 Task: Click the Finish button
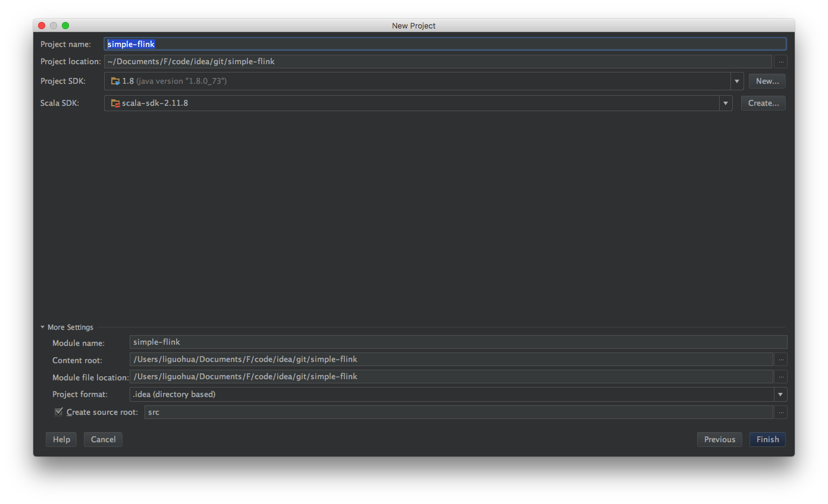click(x=767, y=439)
